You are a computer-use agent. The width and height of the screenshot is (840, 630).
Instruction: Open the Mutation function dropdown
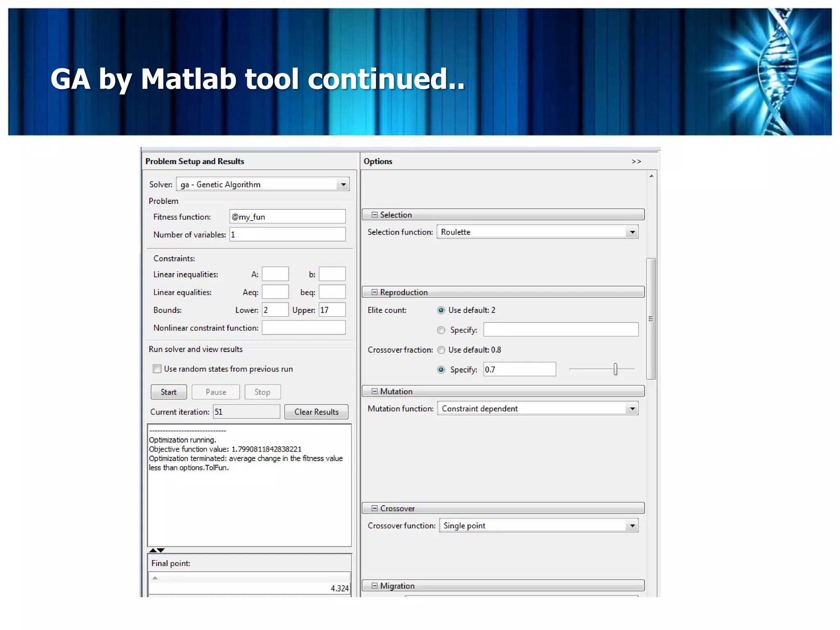[632, 409]
